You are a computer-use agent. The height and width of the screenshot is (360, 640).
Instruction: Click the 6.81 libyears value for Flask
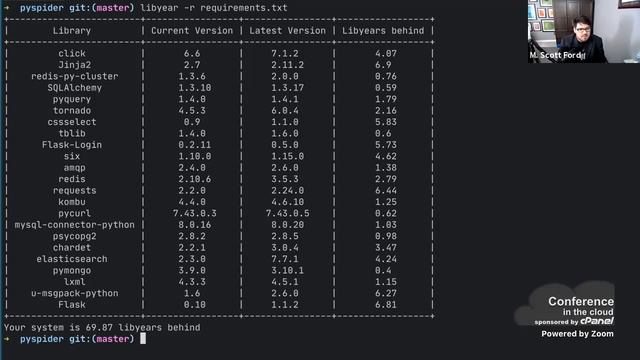point(386,305)
